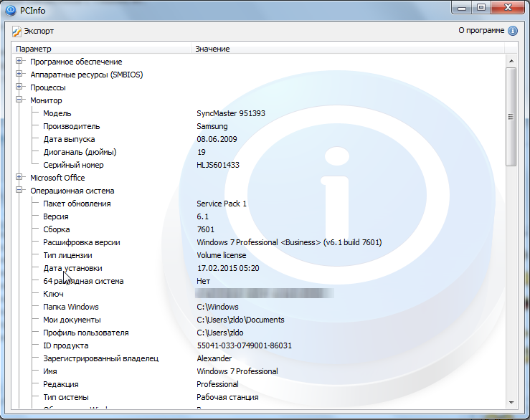
Task: Click the scrollbar down arrow
Action: coord(511,402)
